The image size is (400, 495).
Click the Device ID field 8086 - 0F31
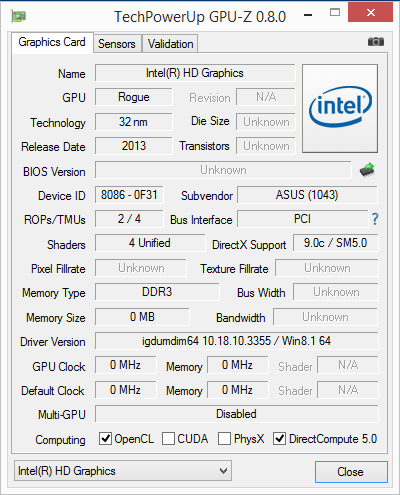pyautogui.click(x=129, y=195)
